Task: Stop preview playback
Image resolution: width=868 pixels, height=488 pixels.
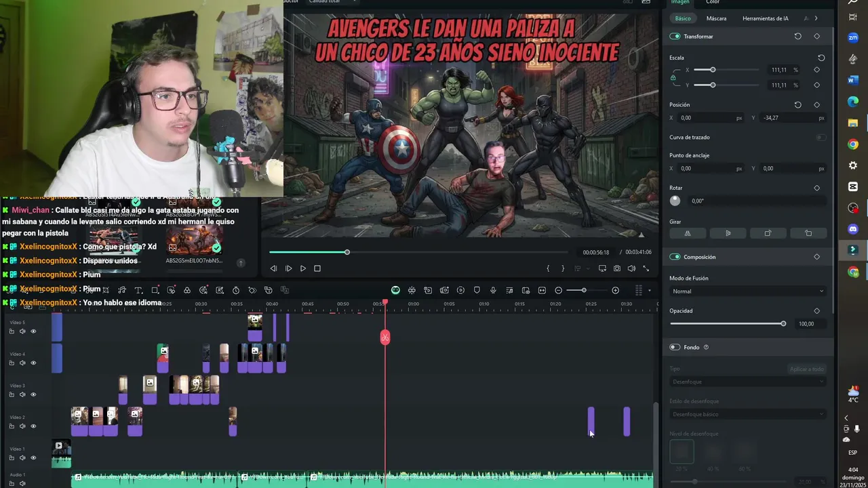Action: pos(317,268)
